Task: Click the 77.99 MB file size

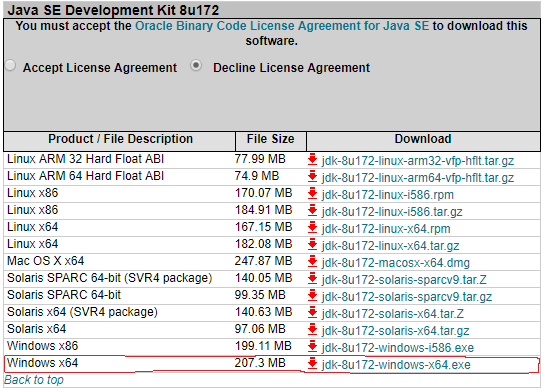Action: pyautogui.click(x=260, y=159)
